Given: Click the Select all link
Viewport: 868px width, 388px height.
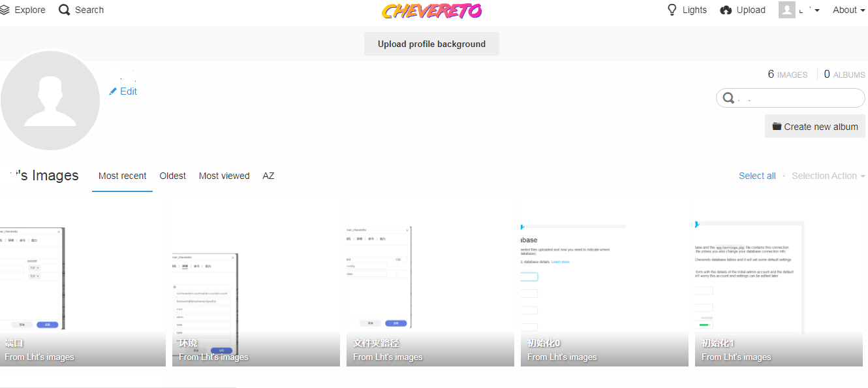Looking at the screenshot, I should (x=757, y=176).
